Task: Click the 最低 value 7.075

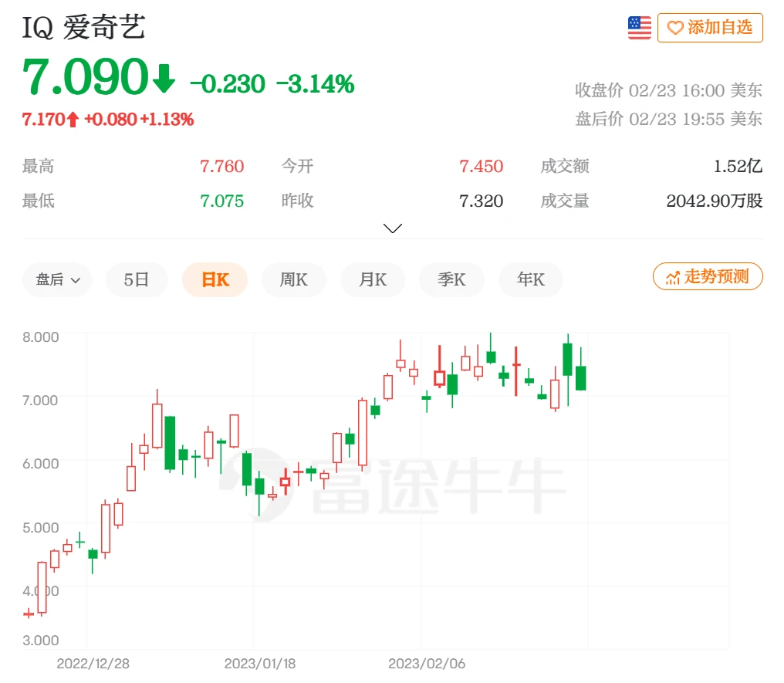Action: 221,201
